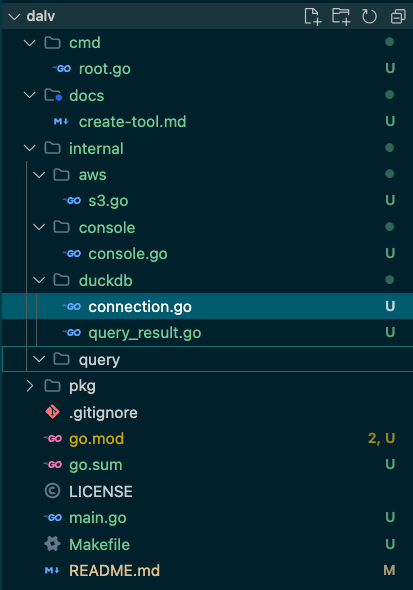Image resolution: width=413 pixels, height=590 pixels.
Task: Click the Go icon beside connection.go
Action: 71,307
